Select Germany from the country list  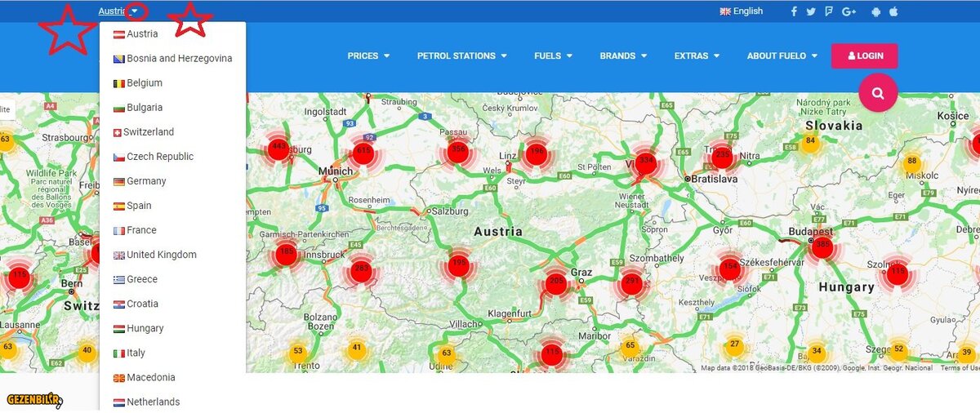(145, 181)
